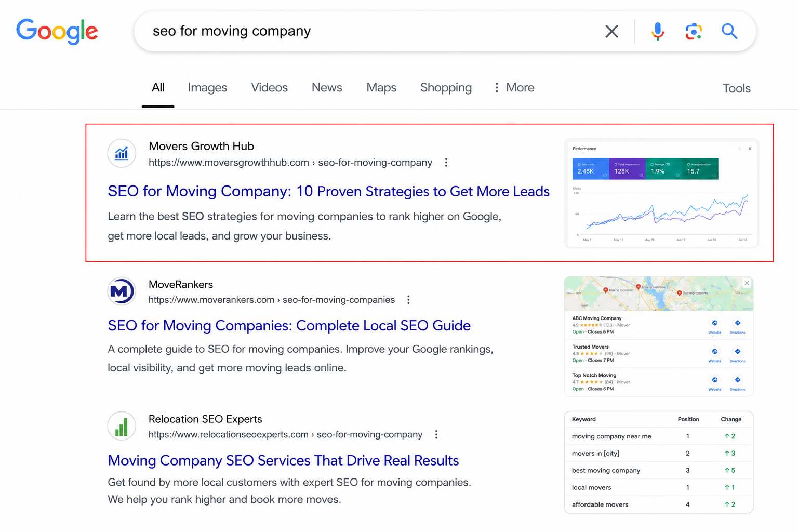Screen dimensions: 798x532
Task: Click the MoveRankers M favicon
Action: click(122, 291)
